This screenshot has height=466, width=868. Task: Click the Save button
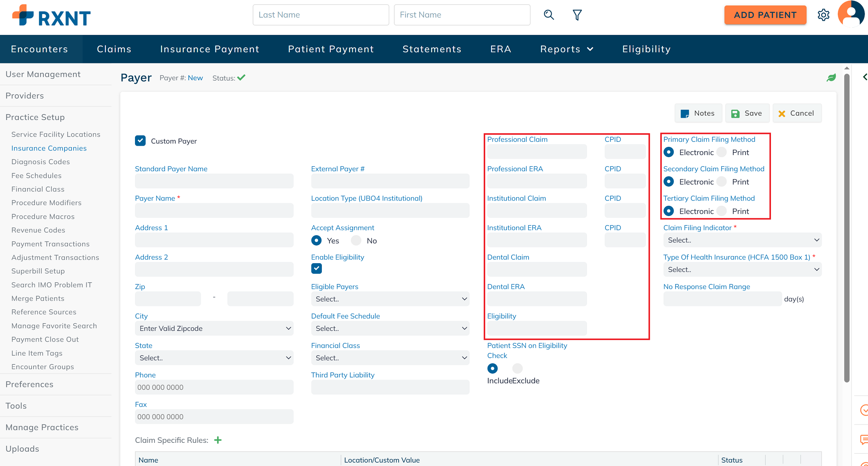747,113
